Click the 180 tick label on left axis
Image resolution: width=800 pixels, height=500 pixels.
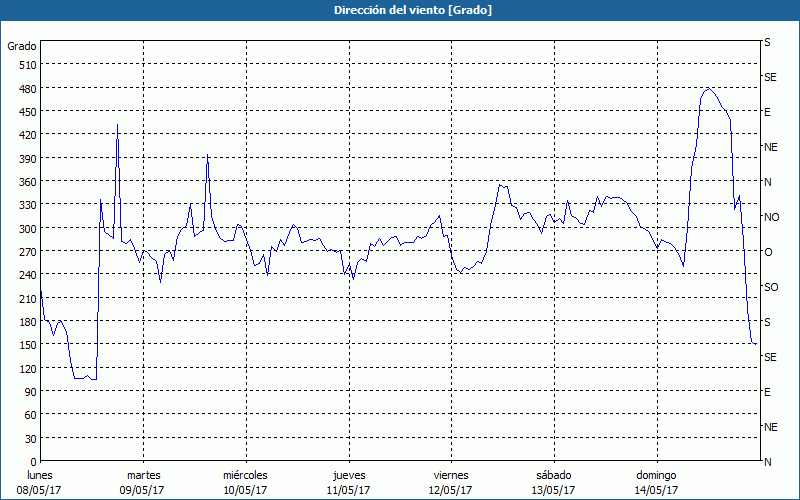(x=25, y=322)
